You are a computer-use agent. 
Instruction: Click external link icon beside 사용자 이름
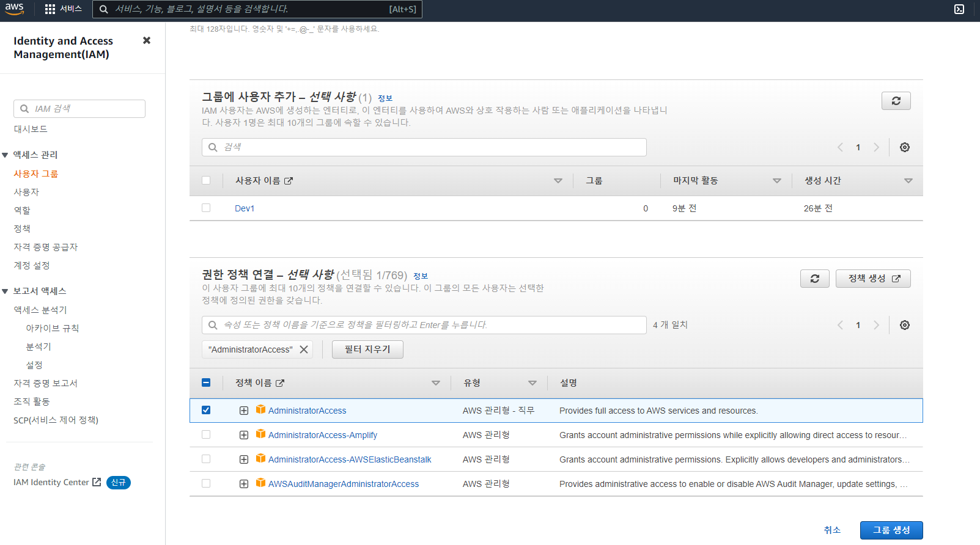[x=289, y=181]
